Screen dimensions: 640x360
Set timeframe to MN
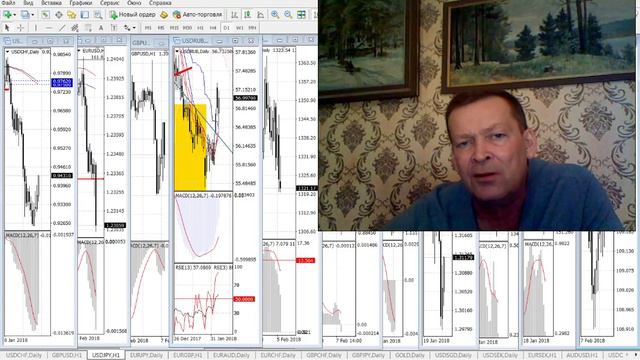(x=253, y=28)
